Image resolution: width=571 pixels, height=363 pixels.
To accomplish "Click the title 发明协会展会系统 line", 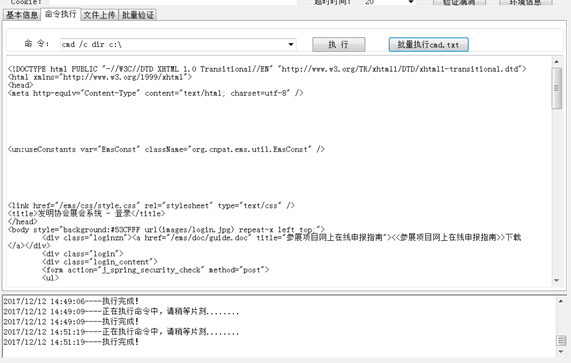I will [x=86, y=214].
